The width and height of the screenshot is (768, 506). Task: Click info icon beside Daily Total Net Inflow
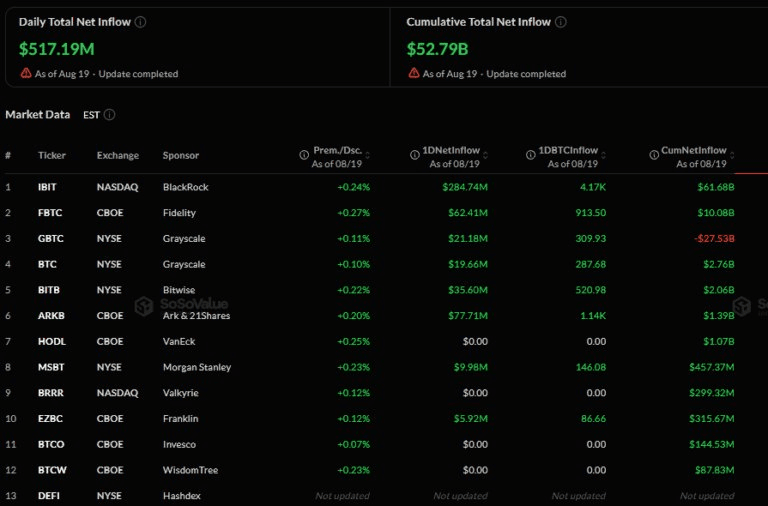(x=141, y=22)
